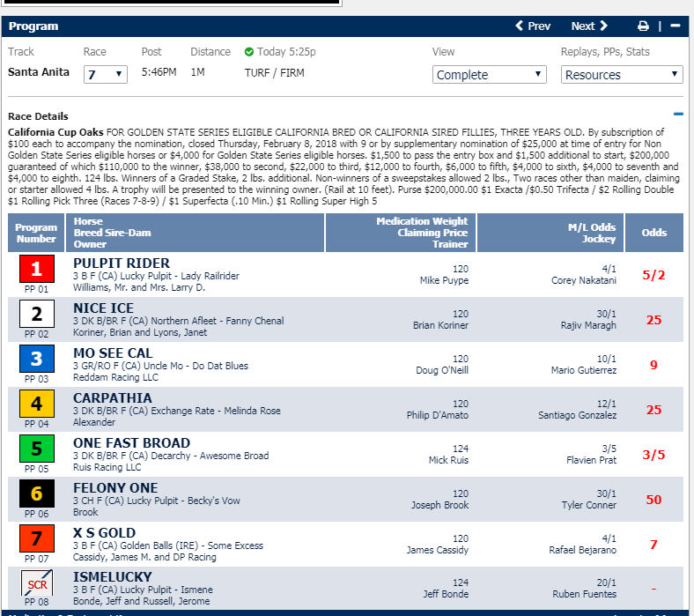Screen dimensions: 694x616
Task: Go to Next race
Action: [589, 26]
